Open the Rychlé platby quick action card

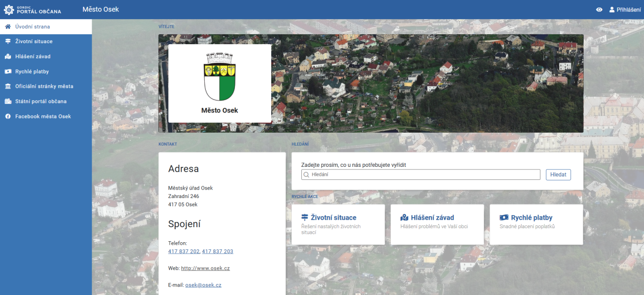coord(536,224)
